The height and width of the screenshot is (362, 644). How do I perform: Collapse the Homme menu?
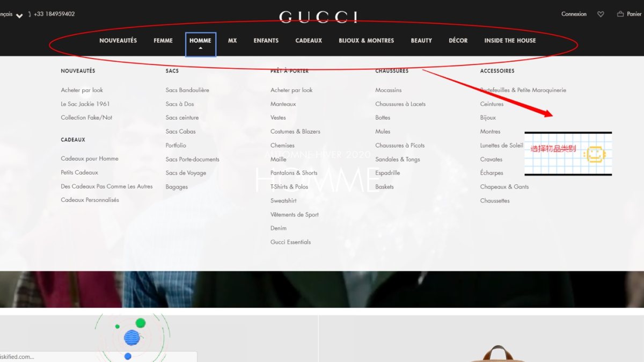201,44
